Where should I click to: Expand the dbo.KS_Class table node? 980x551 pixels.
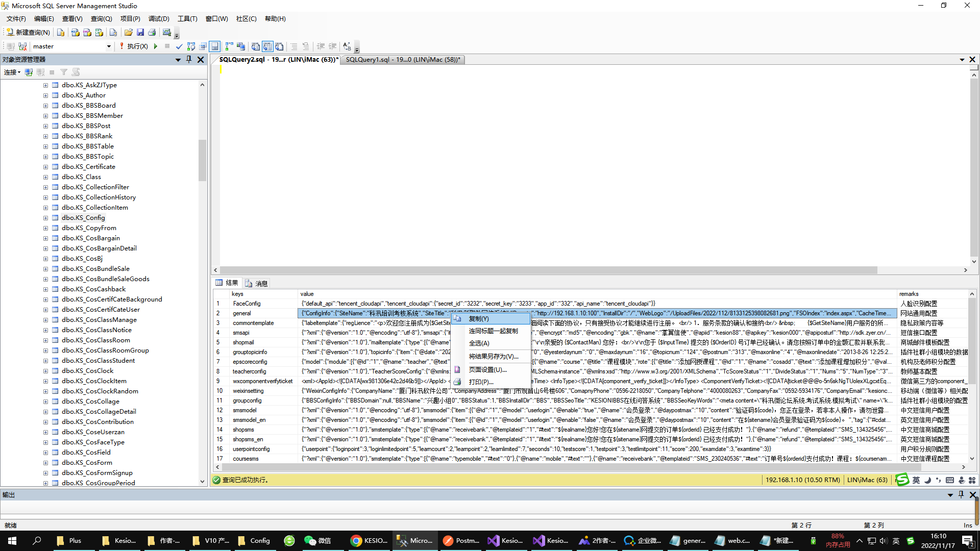pos(45,177)
